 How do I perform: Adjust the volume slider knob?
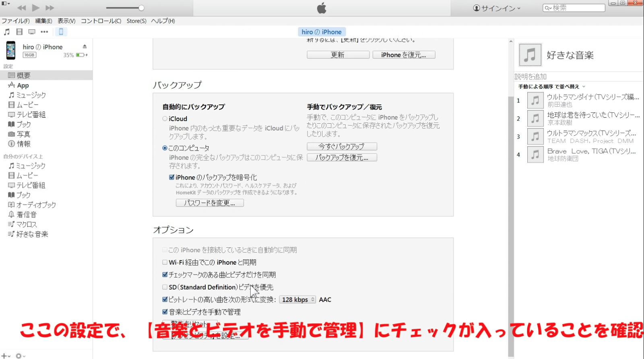141,8
